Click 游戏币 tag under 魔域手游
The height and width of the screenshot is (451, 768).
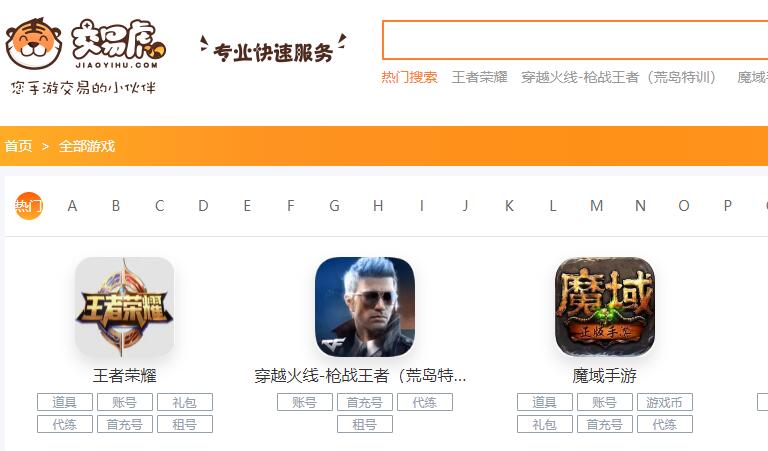click(x=665, y=402)
